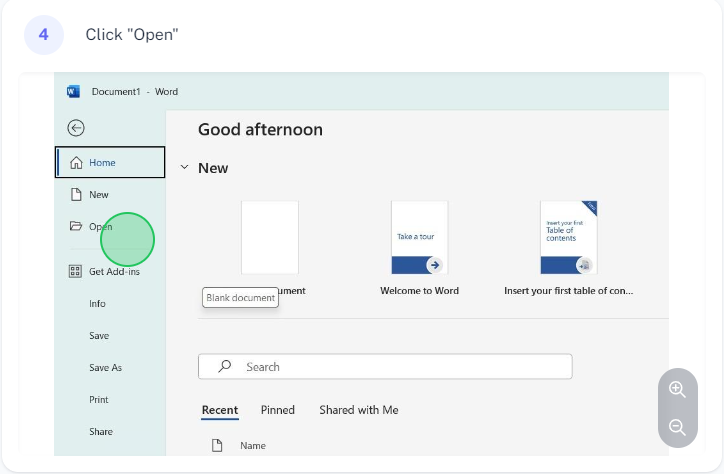Image resolution: width=724 pixels, height=474 pixels.
Task: Click the magnifier icon in Search box
Action: 224,366
